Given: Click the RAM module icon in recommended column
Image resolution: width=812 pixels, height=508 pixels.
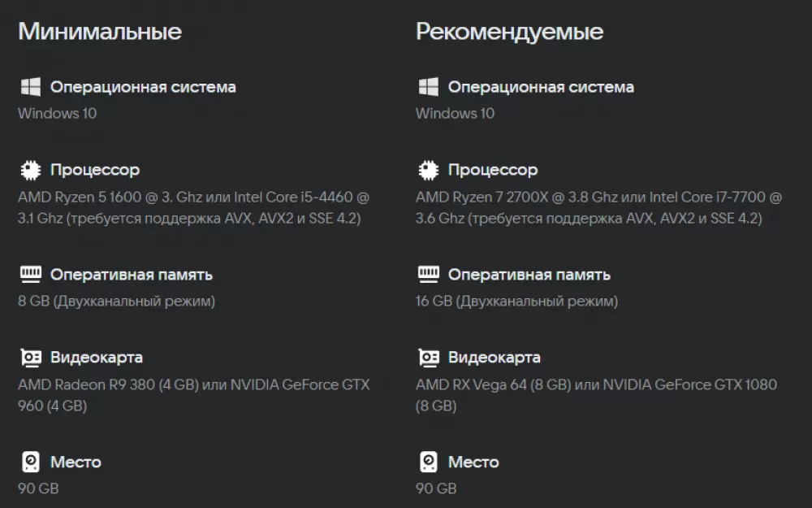Looking at the screenshot, I should 428,274.
